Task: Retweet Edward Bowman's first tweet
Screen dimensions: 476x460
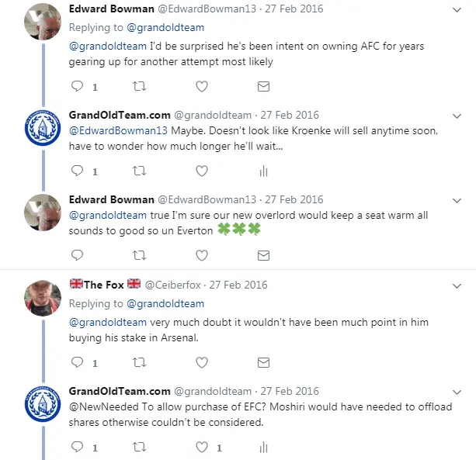Action: 140,86
